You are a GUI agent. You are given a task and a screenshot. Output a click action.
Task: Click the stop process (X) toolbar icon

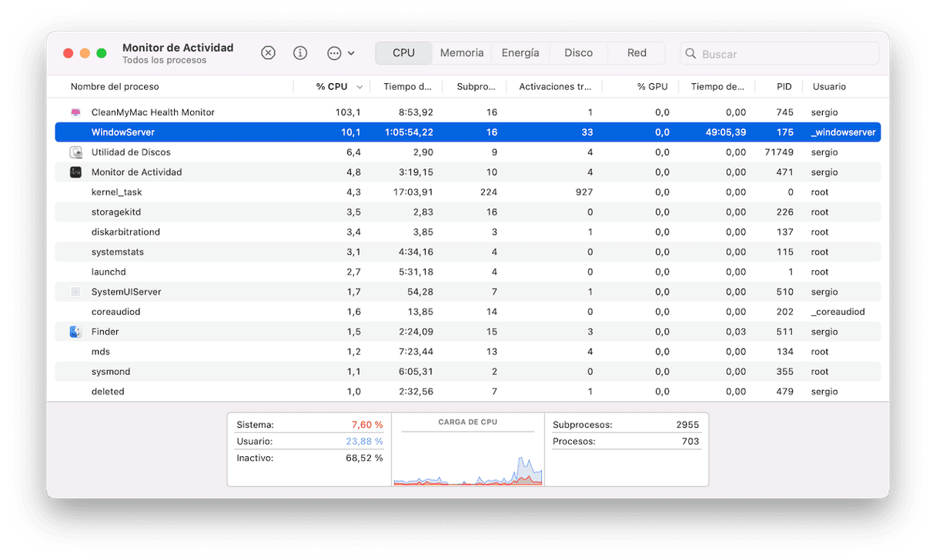(268, 53)
